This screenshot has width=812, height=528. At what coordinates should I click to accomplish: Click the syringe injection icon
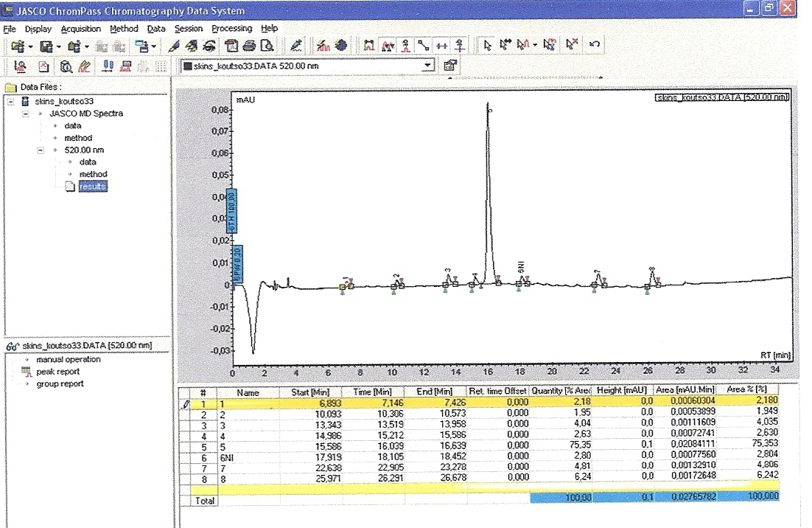[x=295, y=46]
